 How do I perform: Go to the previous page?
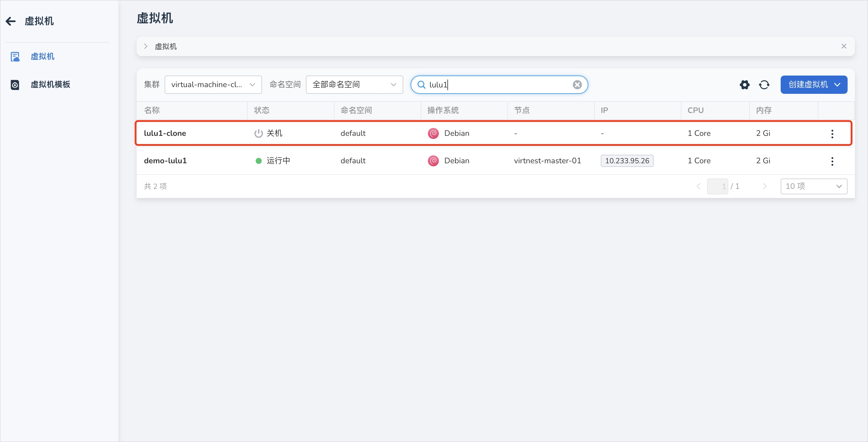[x=698, y=186]
